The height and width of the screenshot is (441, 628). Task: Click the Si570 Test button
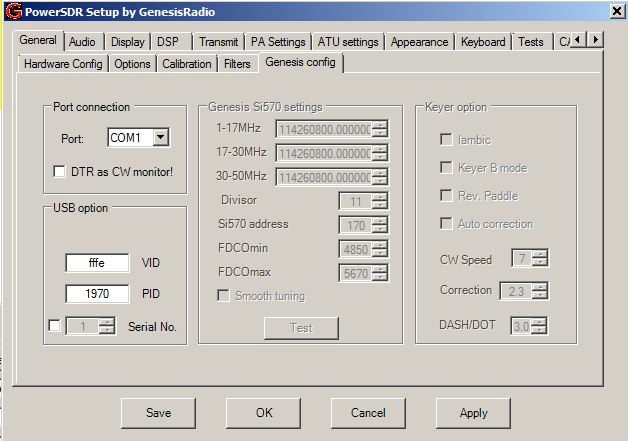[301, 328]
